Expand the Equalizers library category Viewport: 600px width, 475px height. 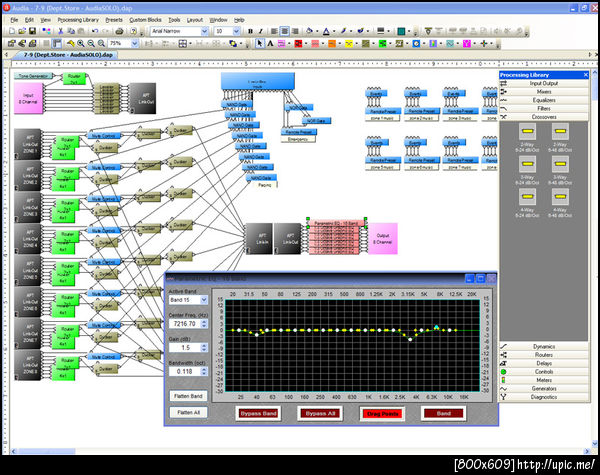point(544,100)
